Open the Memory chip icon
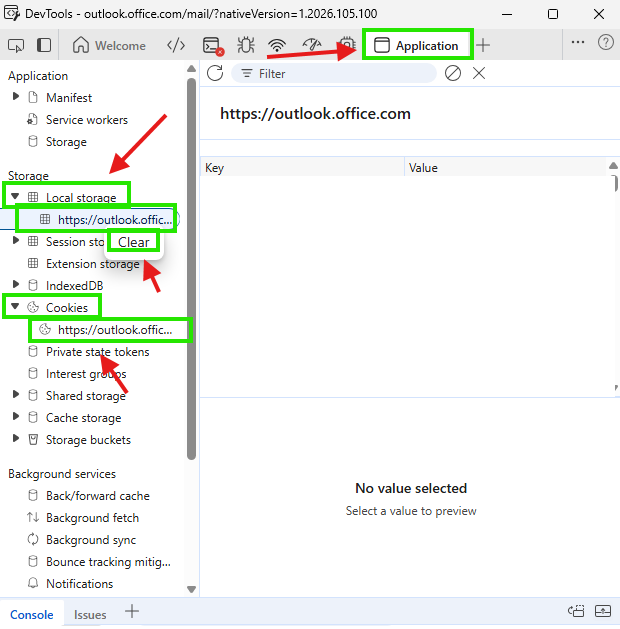Viewport: 620px width, 629px height. (x=347, y=44)
